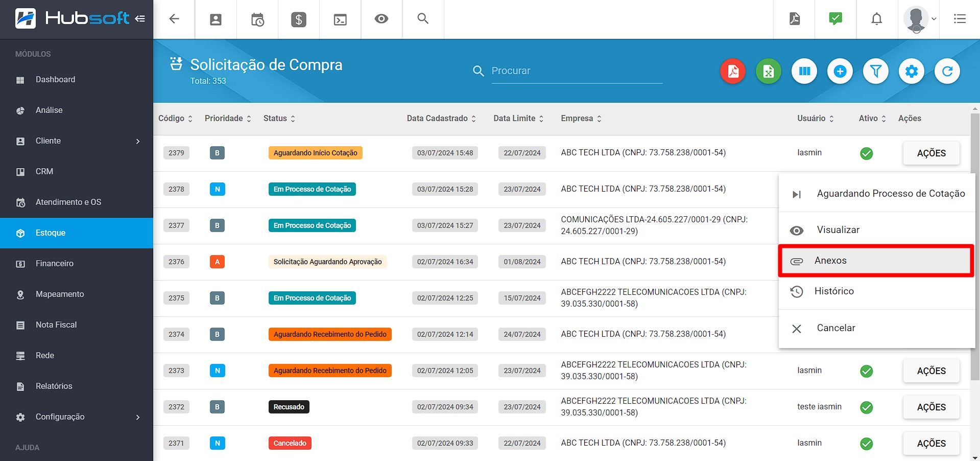Click active checkmark for request 2379
Screen dimensions: 980x461
coord(867,153)
